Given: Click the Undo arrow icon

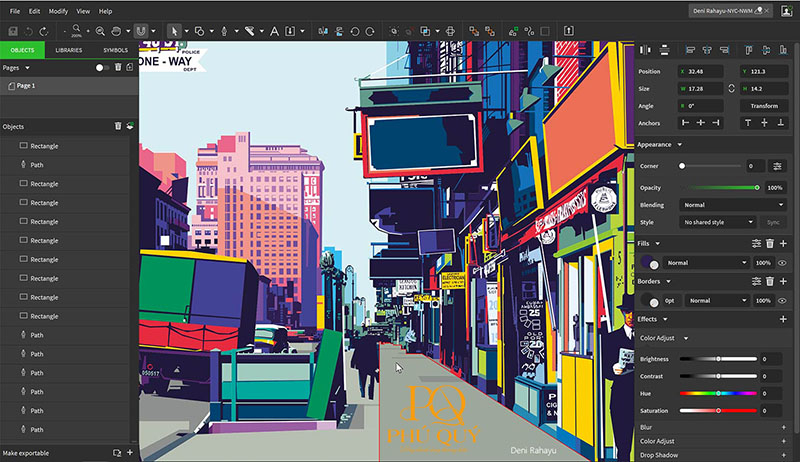Looking at the screenshot, I should click(27, 32).
